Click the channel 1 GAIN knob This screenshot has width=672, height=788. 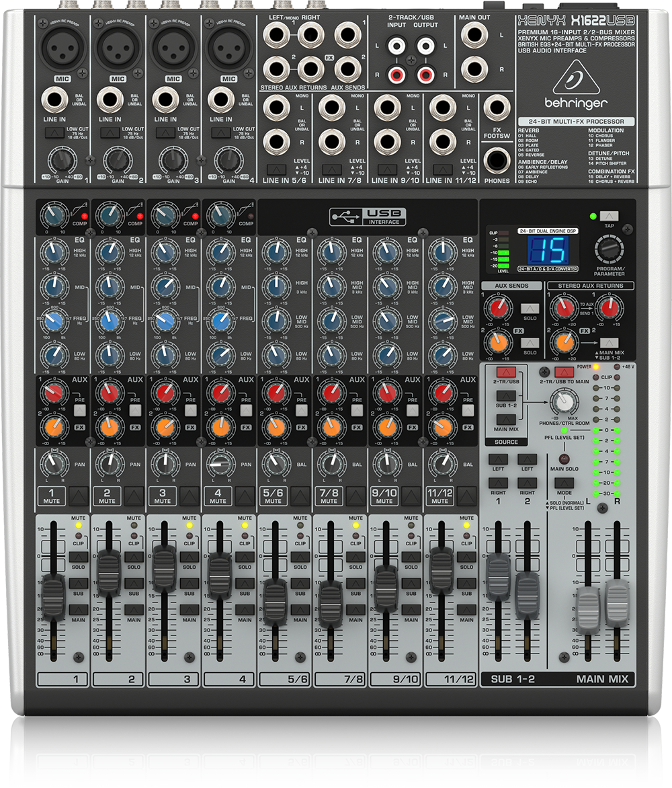click(62, 160)
